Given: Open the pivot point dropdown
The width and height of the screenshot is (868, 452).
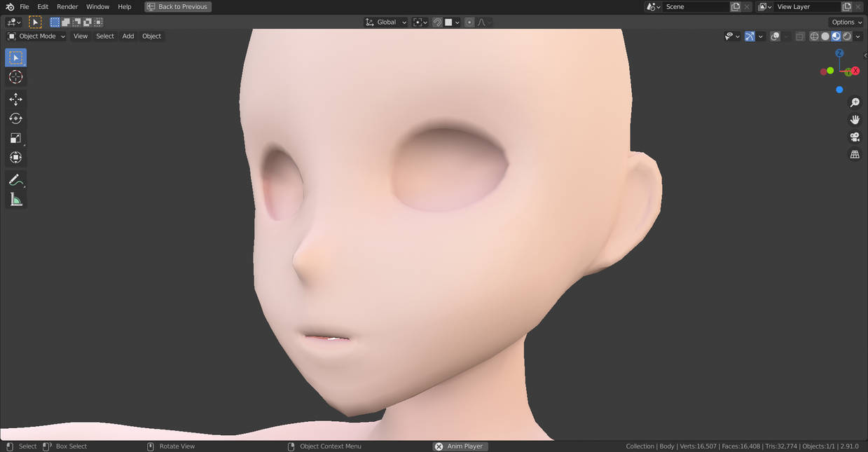Looking at the screenshot, I should point(420,22).
